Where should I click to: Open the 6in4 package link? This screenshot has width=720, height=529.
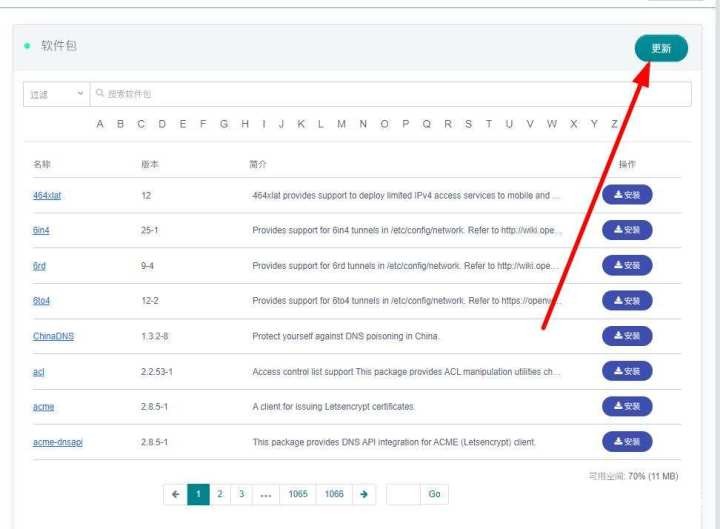coord(41,231)
